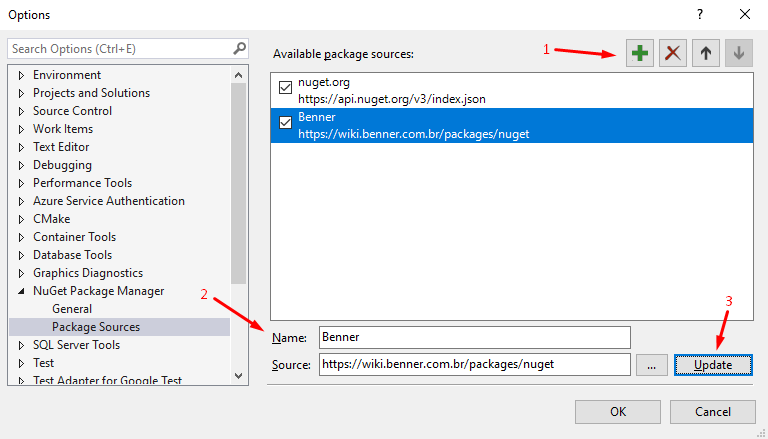Click the Update button

pos(713,365)
